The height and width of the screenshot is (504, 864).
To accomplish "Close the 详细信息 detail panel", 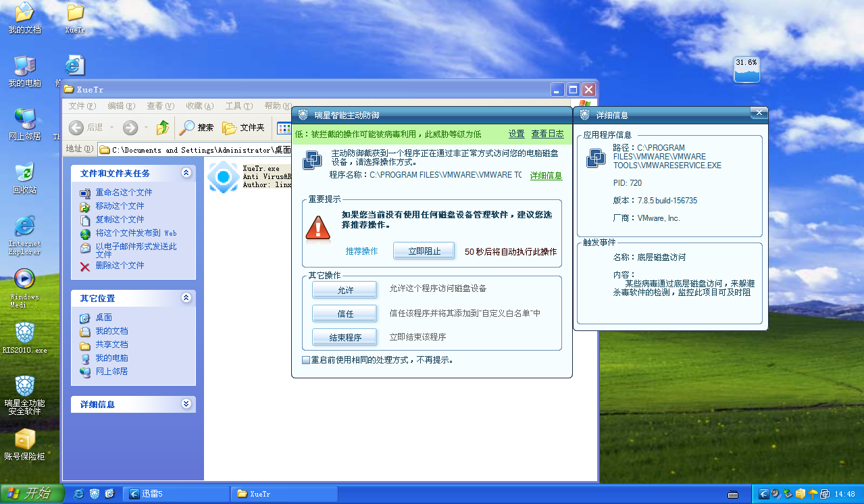I will click(759, 112).
